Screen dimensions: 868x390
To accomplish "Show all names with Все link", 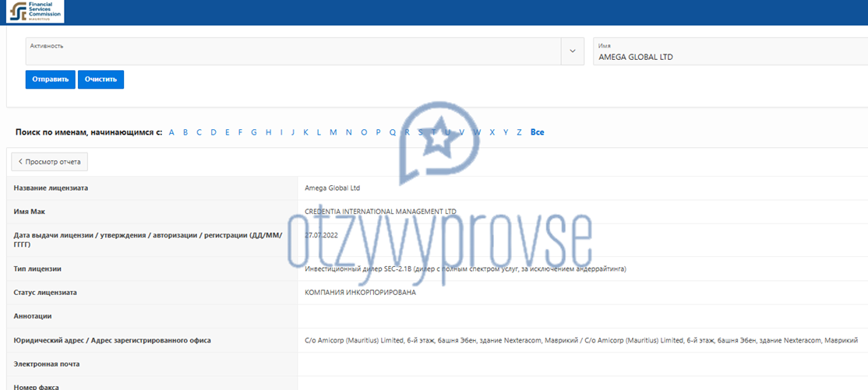I will pos(537,132).
